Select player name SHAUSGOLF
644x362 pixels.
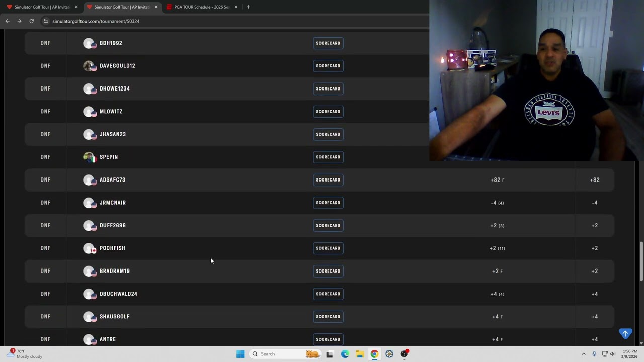click(x=115, y=317)
